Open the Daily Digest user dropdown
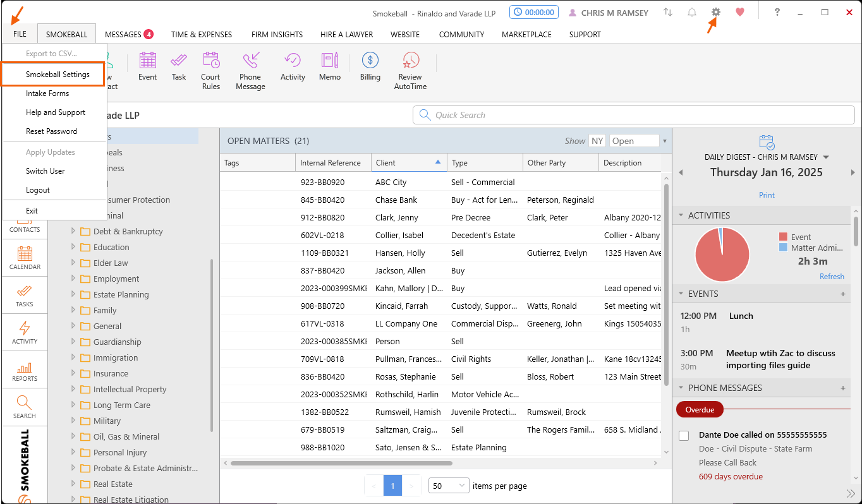The width and height of the screenshot is (862, 504). point(826,157)
